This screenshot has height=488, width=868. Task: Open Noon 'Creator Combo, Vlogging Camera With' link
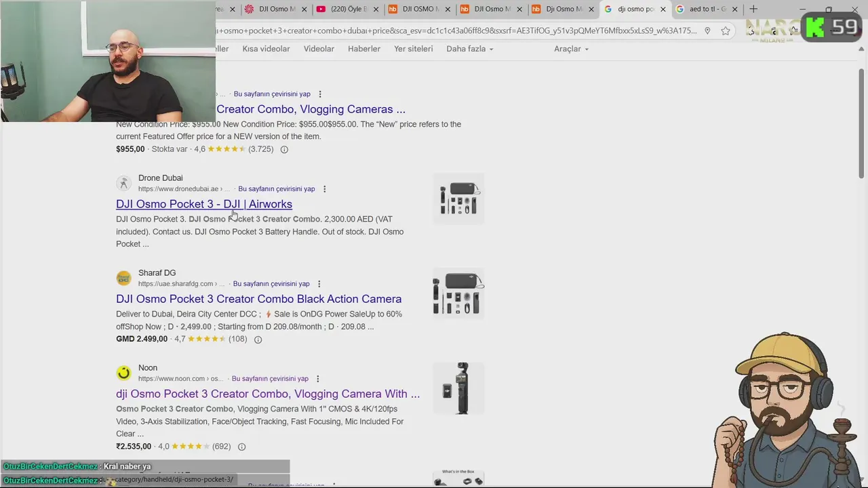click(268, 394)
